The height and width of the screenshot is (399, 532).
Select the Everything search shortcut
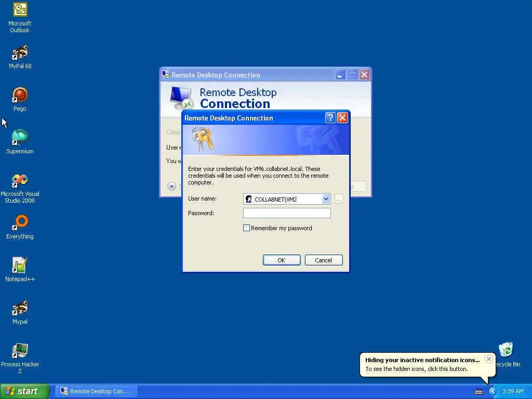pyautogui.click(x=20, y=228)
